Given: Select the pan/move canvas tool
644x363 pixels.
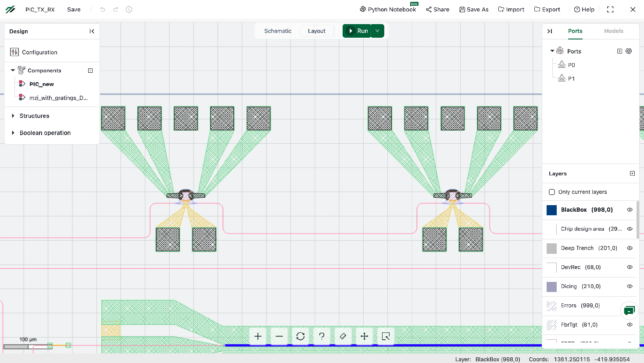Looking at the screenshot, I should (364, 336).
